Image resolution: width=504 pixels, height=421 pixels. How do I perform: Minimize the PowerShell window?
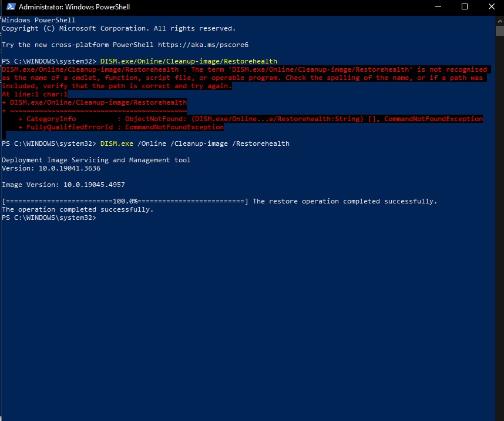(437, 7)
